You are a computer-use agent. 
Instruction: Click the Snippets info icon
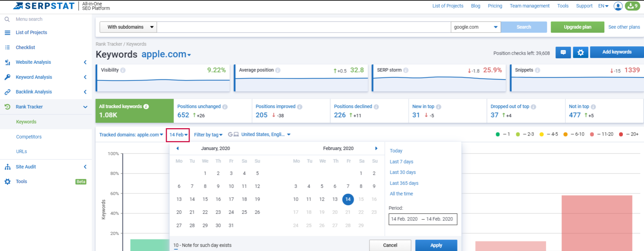point(537,70)
